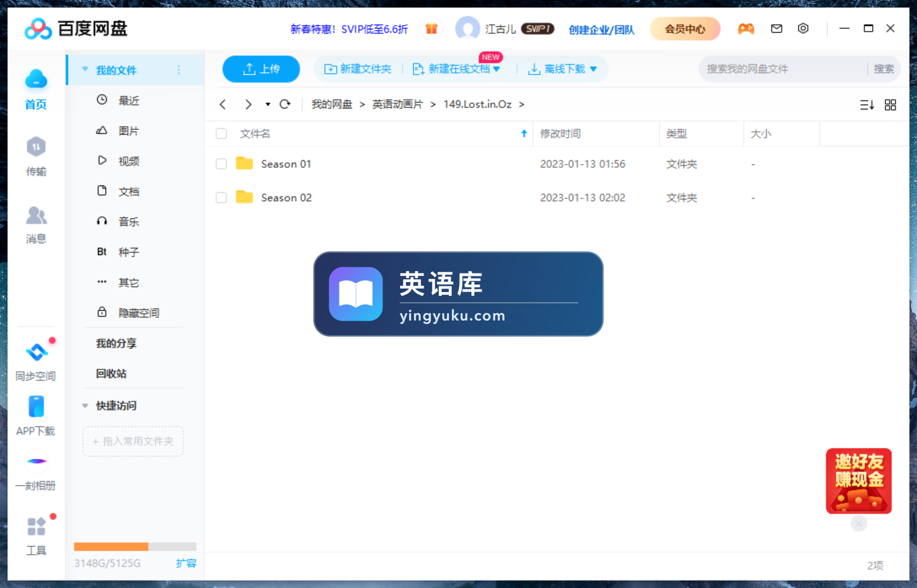Image resolution: width=917 pixels, height=588 pixels.
Task: Select 种子 in the sidebar
Action: [x=129, y=252]
